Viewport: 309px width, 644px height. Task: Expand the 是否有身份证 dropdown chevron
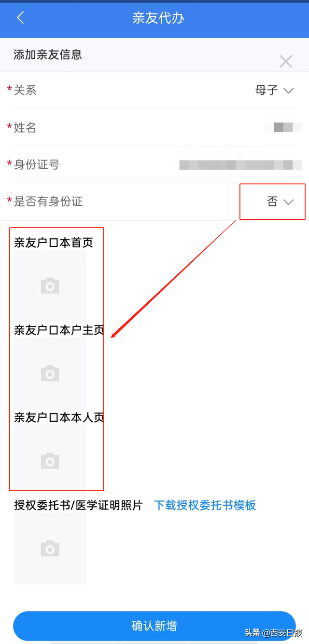(x=288, y=202)
